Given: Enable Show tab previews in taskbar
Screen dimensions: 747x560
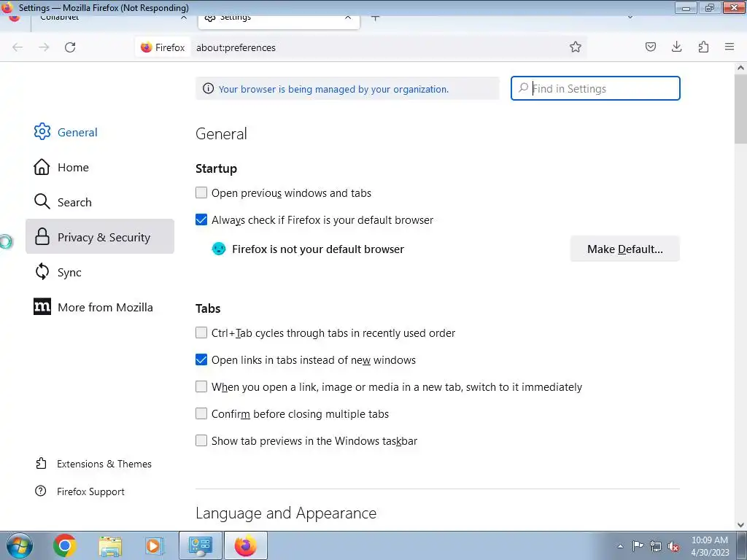Looking at the screenshot, I should [201, 440].
